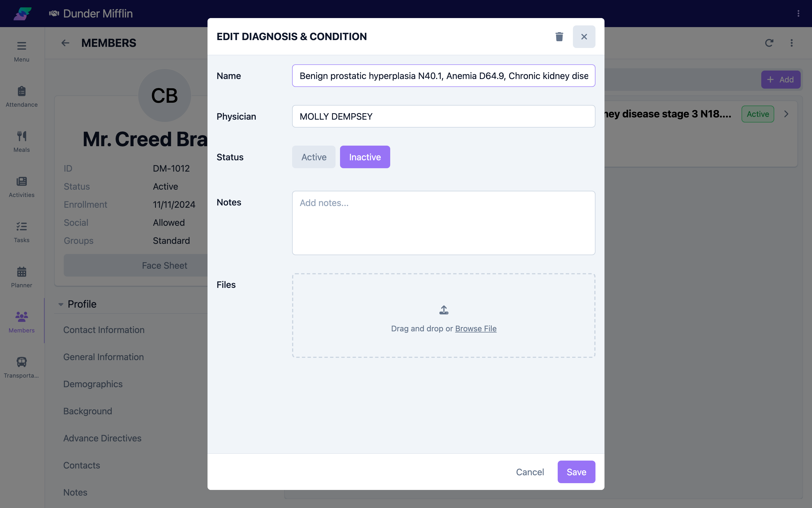
Task: Open the top bar more-options menu
Action: 798,14
